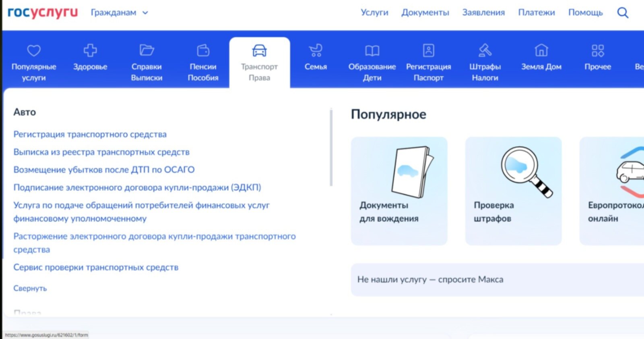This screenshot has width=644, height=339.
Task: Select the Семья baby stroller icon
Action: point(316,51)
